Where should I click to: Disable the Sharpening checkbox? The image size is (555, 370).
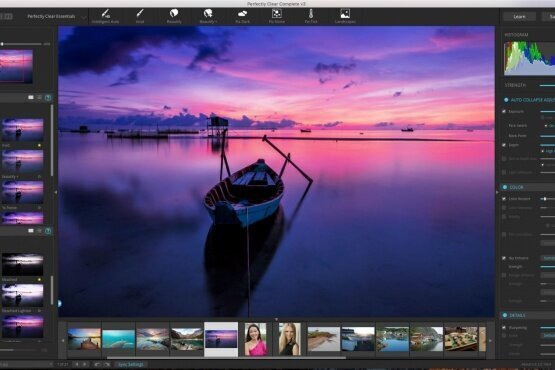[504, 328]
